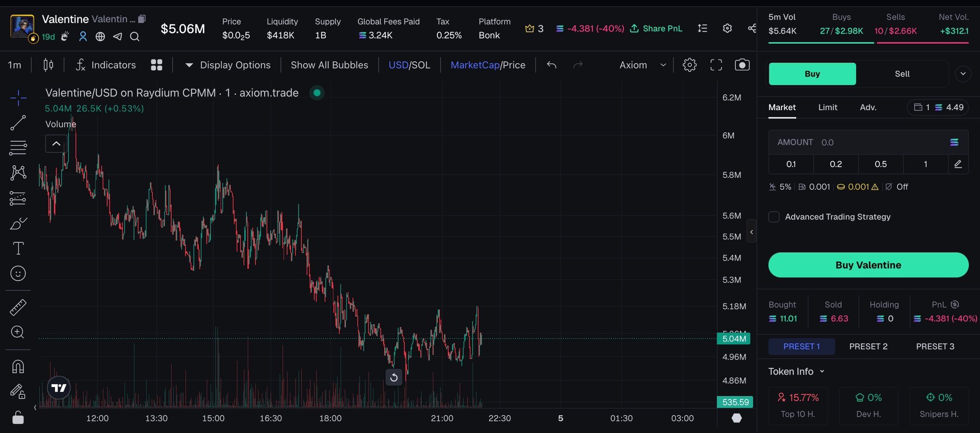Switch to the Adv. order tab
Screen dimensions: 980x433
tap(868, 107)
